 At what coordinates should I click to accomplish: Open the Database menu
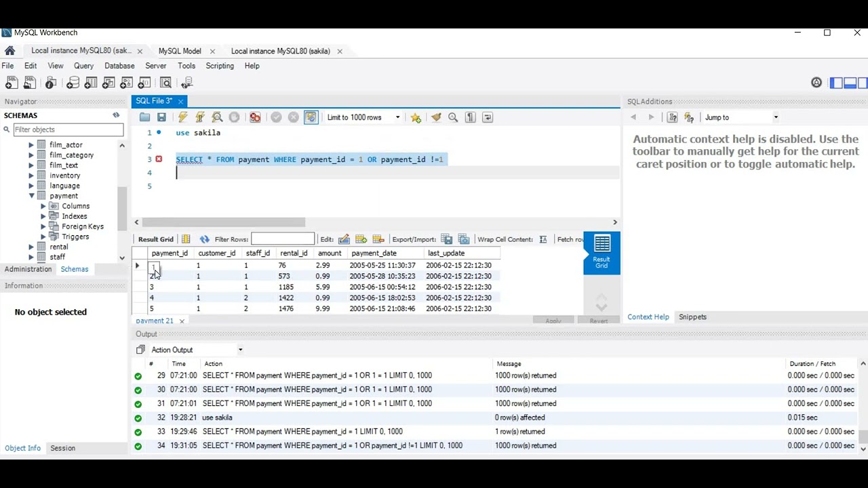point(119,66)
